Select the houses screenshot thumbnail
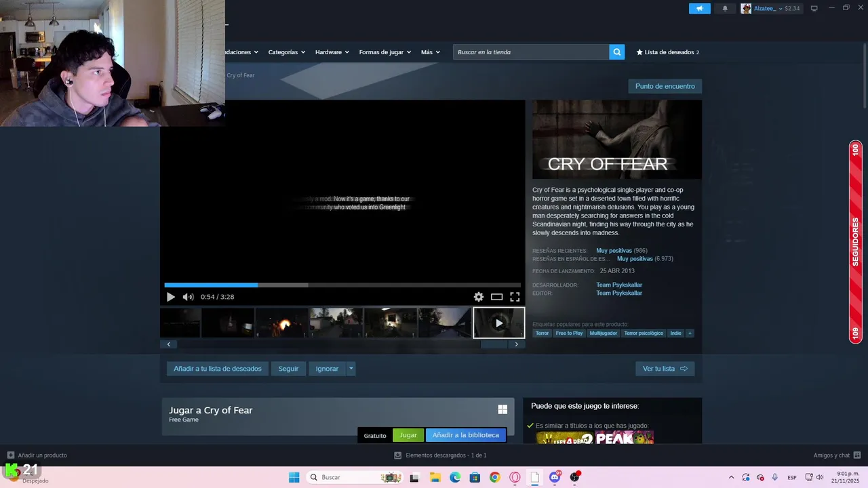This screenshot has width=868, height=488. pyautogui.click(x=336, y=323)
